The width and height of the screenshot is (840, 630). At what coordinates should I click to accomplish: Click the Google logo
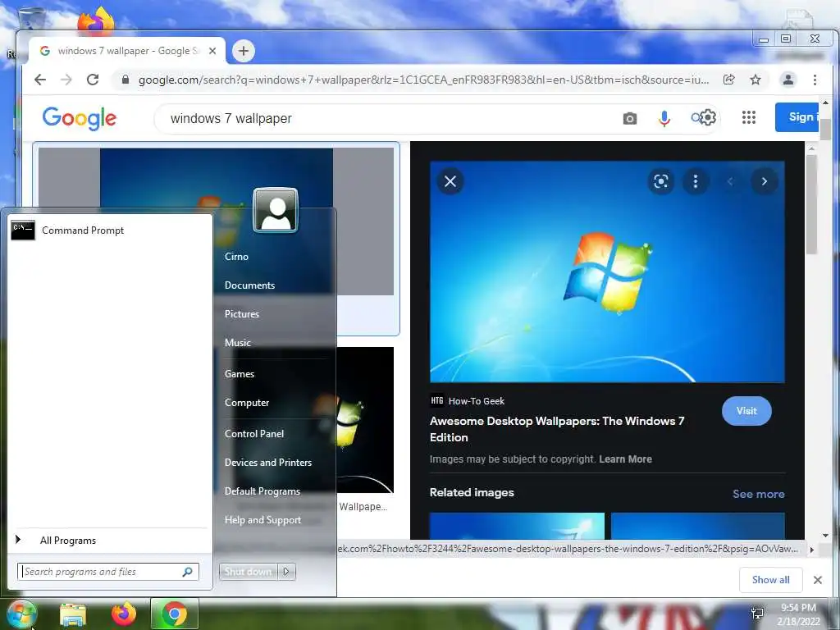80,118
